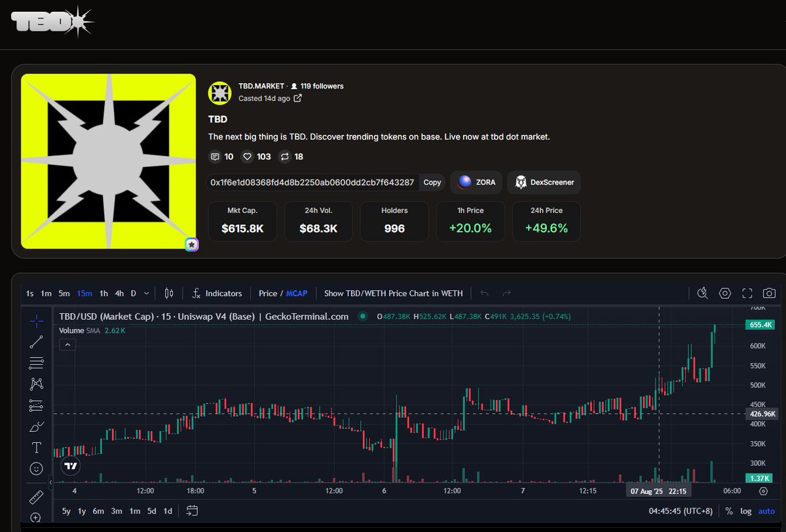Set the date range to 3m
786x532 pixels.
click(117, 510)
